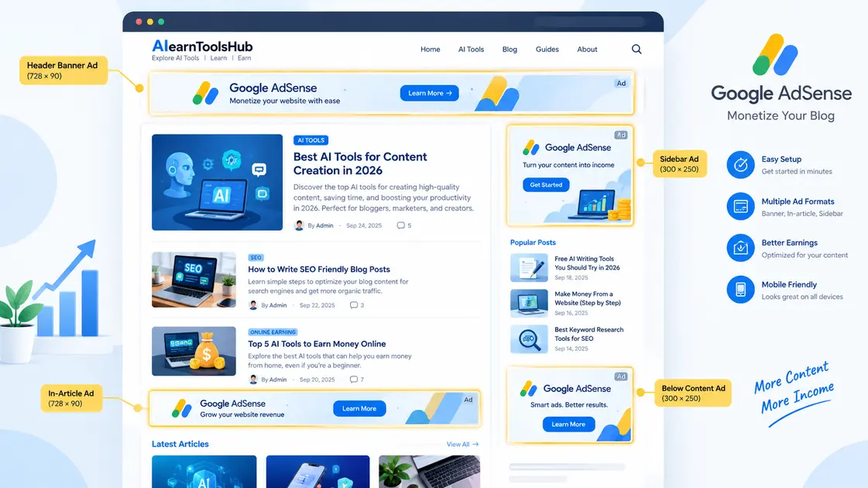The width and height of the screenshot is (868, 488).
Task: Click the Header Banner Ad label
Action: coord(63,70)
